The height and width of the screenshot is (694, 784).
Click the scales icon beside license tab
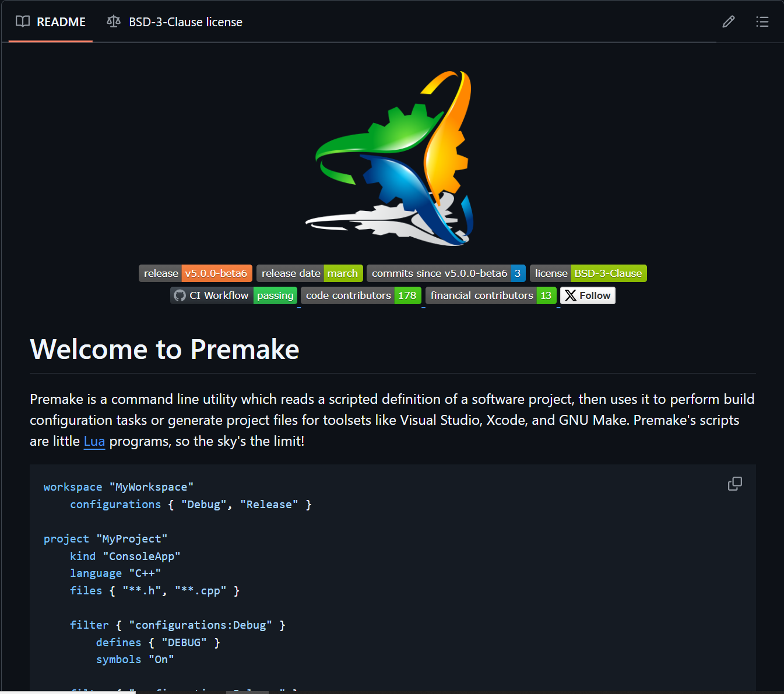114,22
